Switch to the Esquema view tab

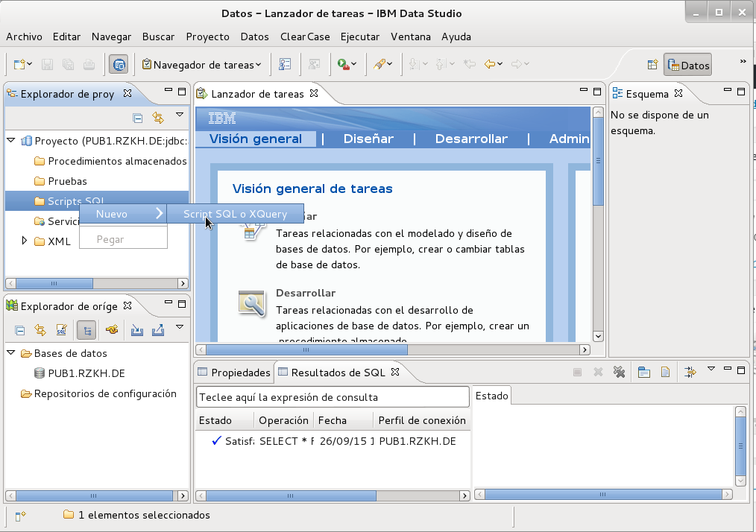(x=647, y=94)
